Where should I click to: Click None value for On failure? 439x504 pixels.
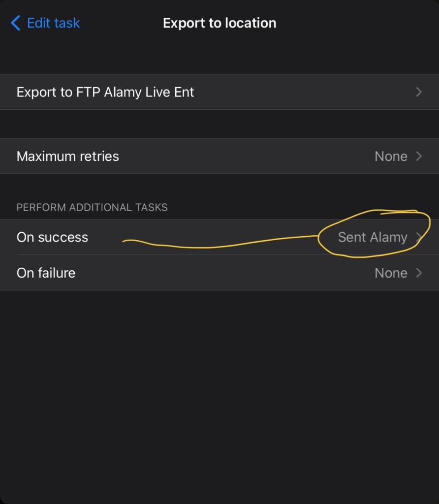391,273
